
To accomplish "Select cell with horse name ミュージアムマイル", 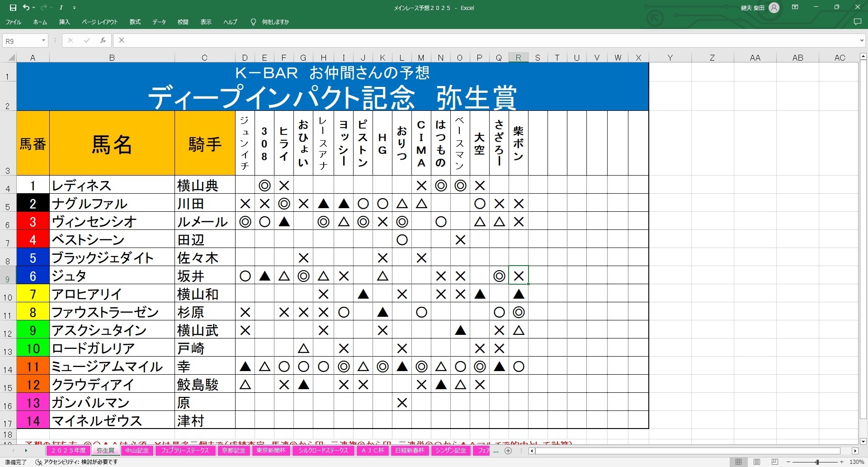I will pos(112,366).
